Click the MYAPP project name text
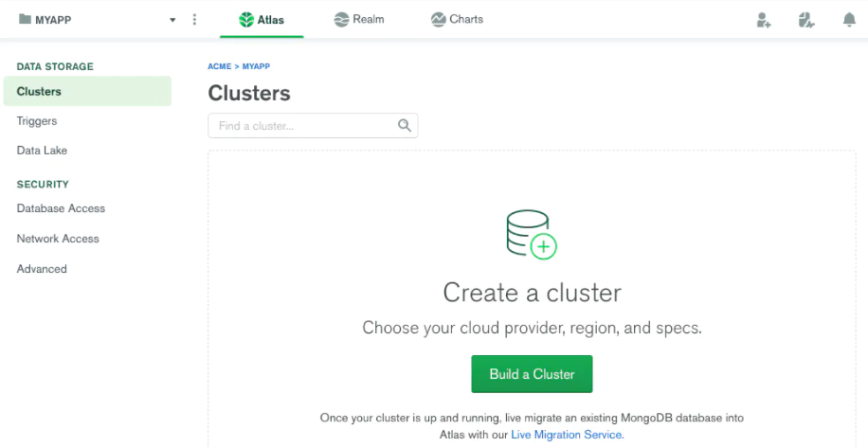 tap(53, 20)
